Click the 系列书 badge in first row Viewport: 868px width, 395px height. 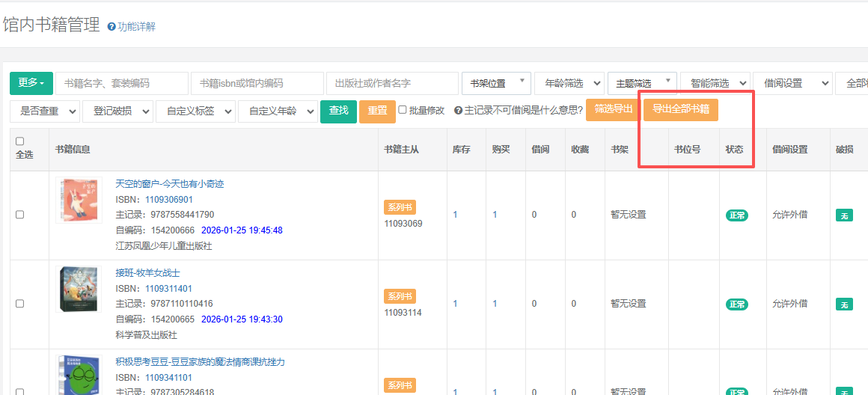tap(400, 207)
